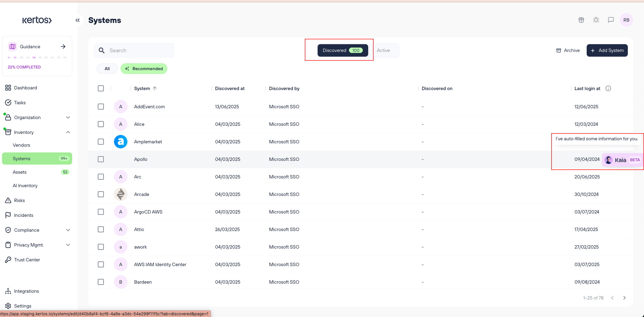Open the chat message icon
Image resolution: width=644 pixels, height=317 pixels.
[x=611, y=20]
